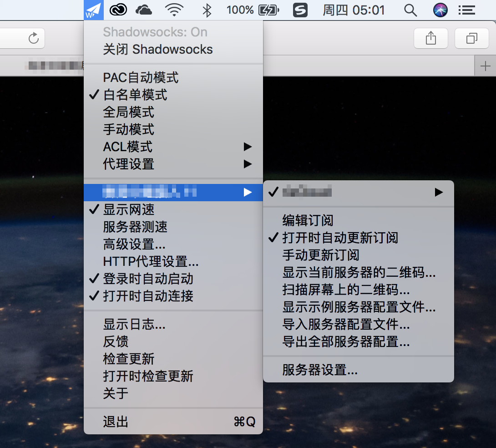Choose 显示当前服务器的二维码...
Image resolution: width=496 pixels, height=448 pixels.
coord(359,272)
